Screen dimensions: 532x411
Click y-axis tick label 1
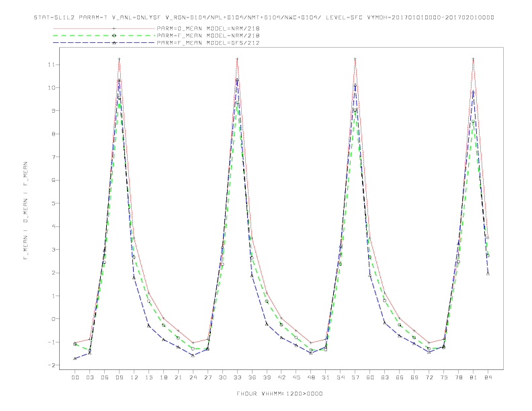tap(54, 295)
